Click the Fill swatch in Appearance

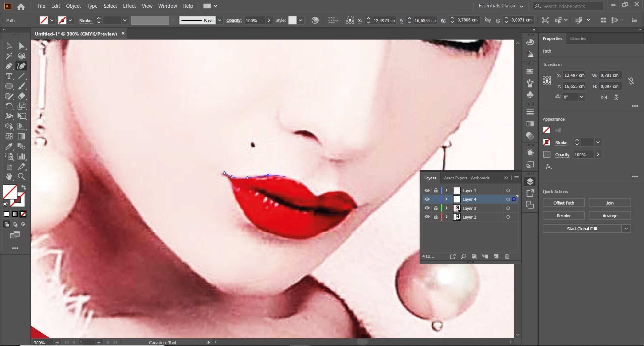(547, 130)
